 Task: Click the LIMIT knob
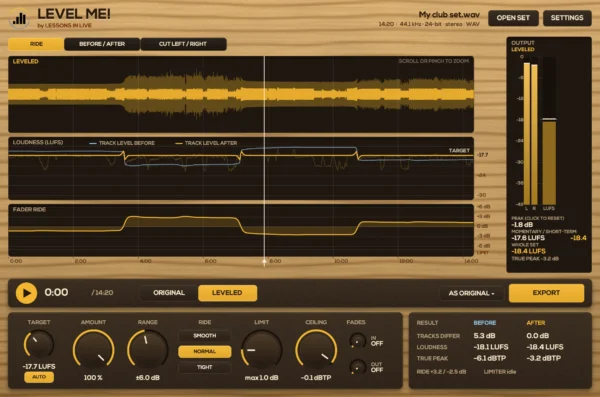262,350
